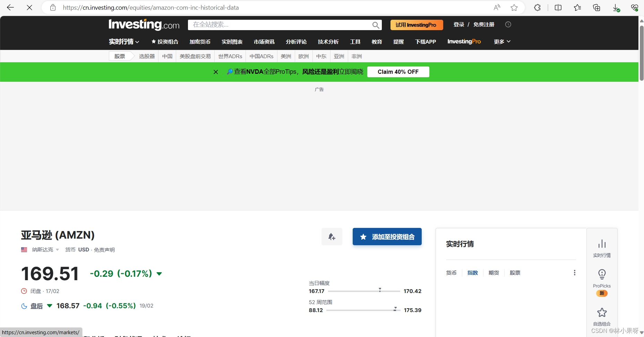
Task: Open InvestingPro navigation link
Action: [464, 42]
